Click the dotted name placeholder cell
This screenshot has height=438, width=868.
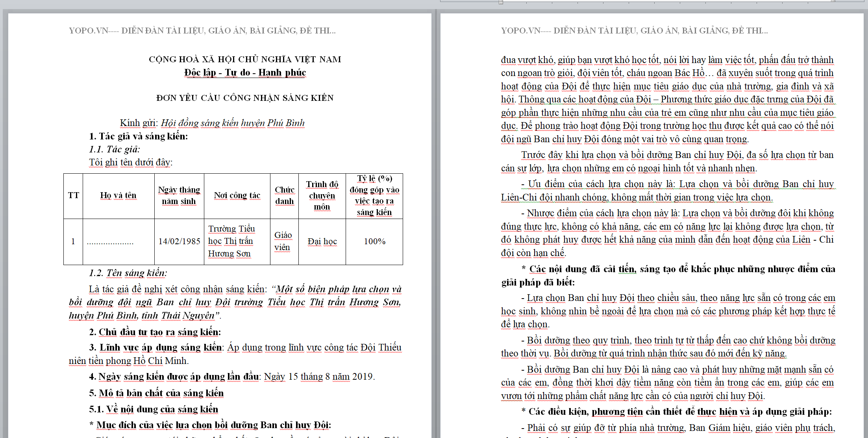coord(118,241)
